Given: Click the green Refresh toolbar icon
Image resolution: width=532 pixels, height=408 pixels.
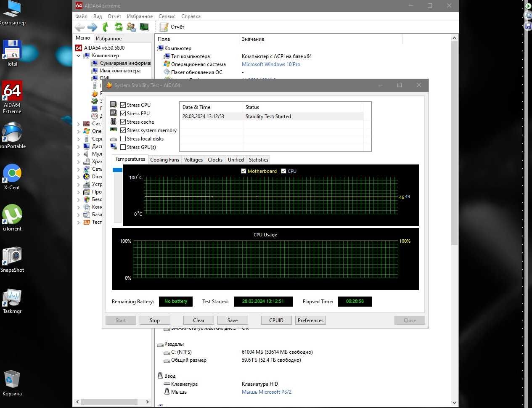Looking at the screenshot, I should (119, 27).
